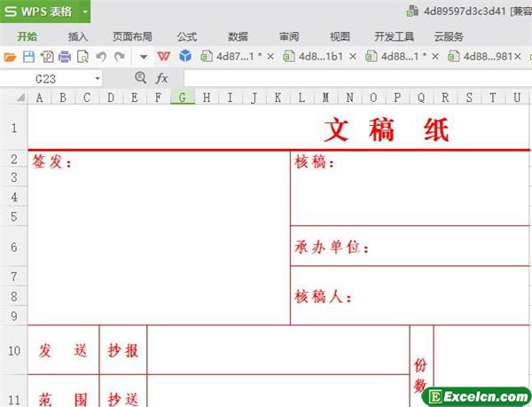The width and height of the screenshot is (532, 407).
Task: Close the 4d87...1 document tab
Action: click(x=270, y=57)
